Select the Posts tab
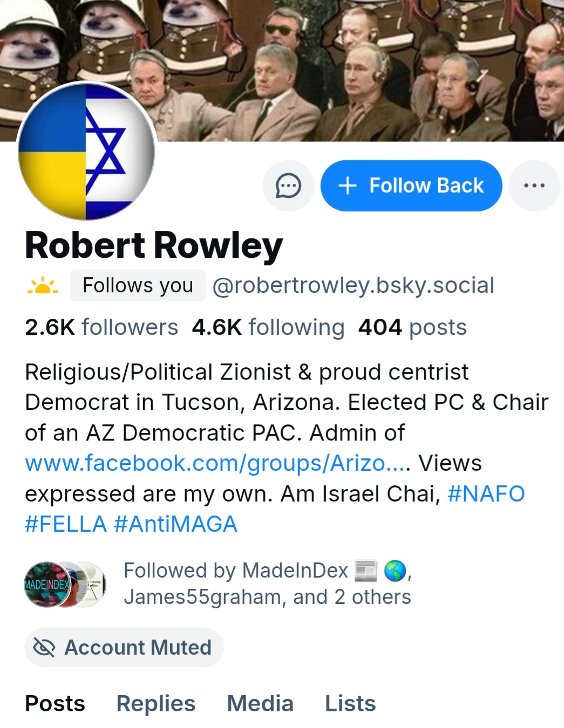The image size is (564, 728). click(x=55, y=704)
